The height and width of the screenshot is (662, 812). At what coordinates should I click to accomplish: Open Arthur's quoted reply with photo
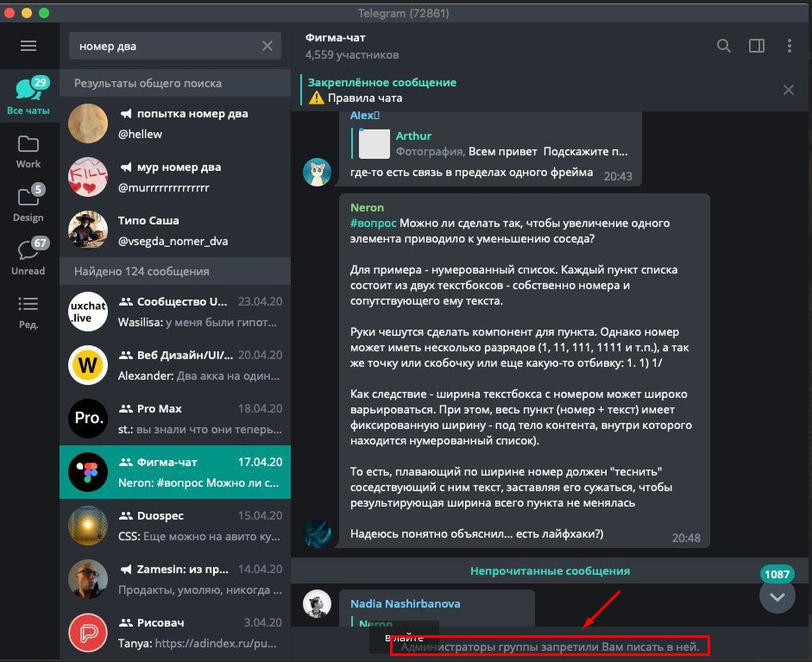492,143
